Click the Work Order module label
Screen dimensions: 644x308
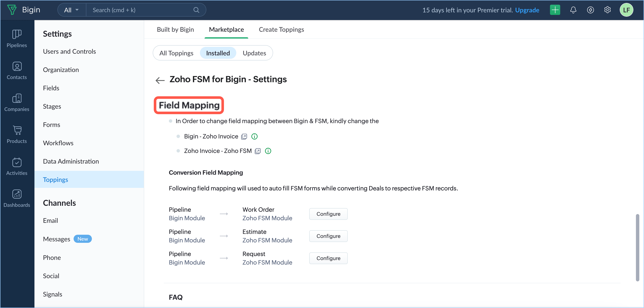258,210
